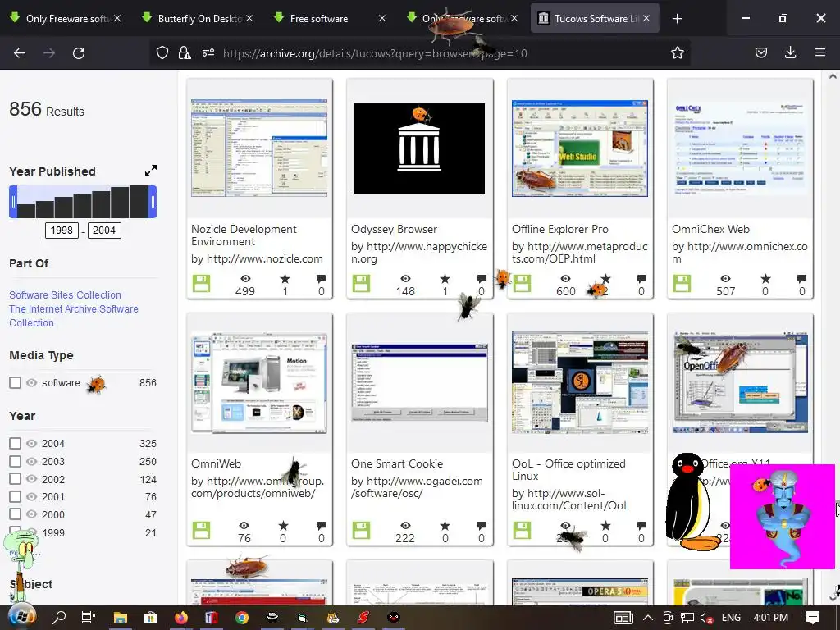Click reviews bubble on OmniChex Web card
This screenshot has width=840, height=630.
click(801, 279)
